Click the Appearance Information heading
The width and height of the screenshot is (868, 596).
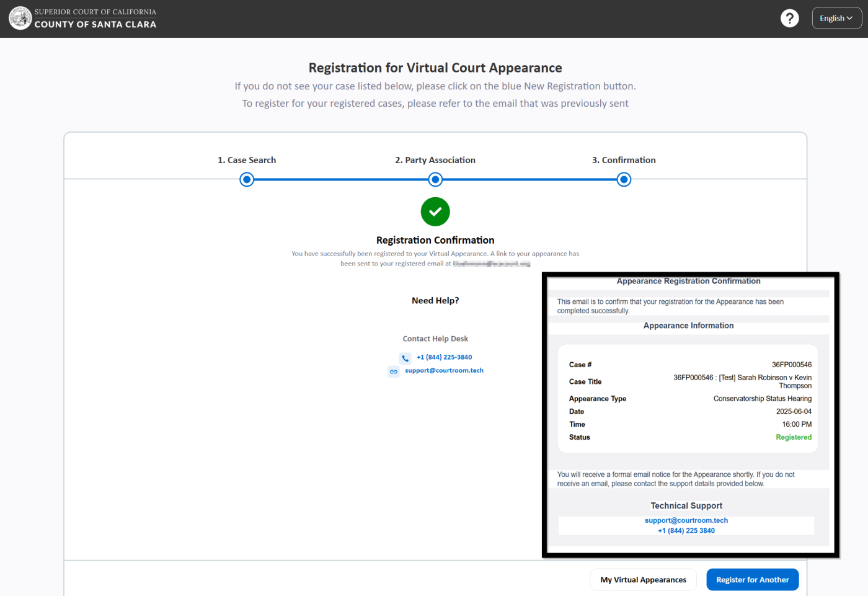pos(688,326)
